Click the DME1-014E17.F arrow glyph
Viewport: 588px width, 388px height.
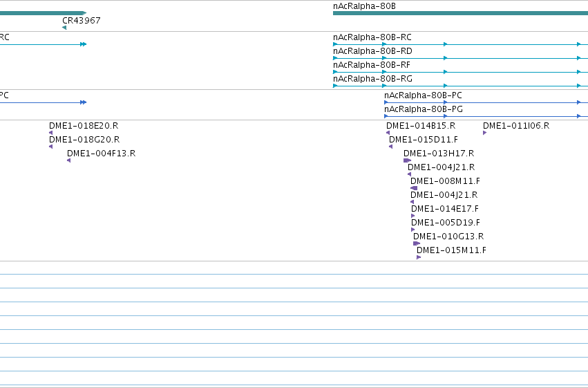(413, 216)
